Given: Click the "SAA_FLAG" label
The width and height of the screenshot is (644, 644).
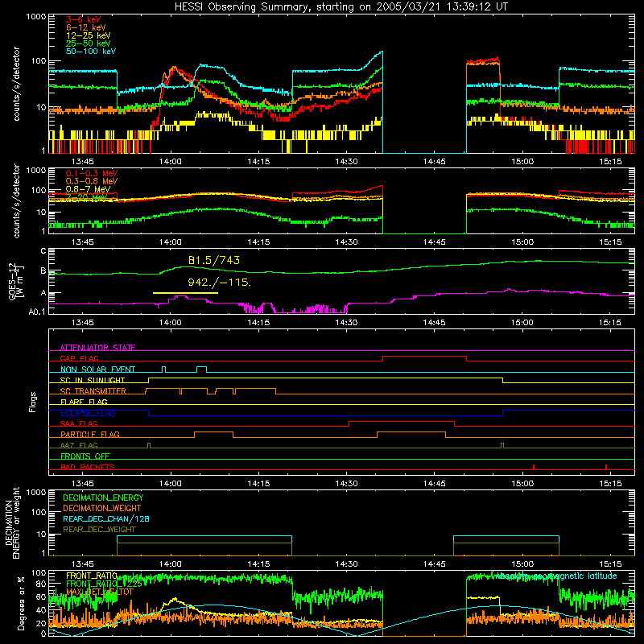Looking at the screenshot, I should tap(79, 423).
